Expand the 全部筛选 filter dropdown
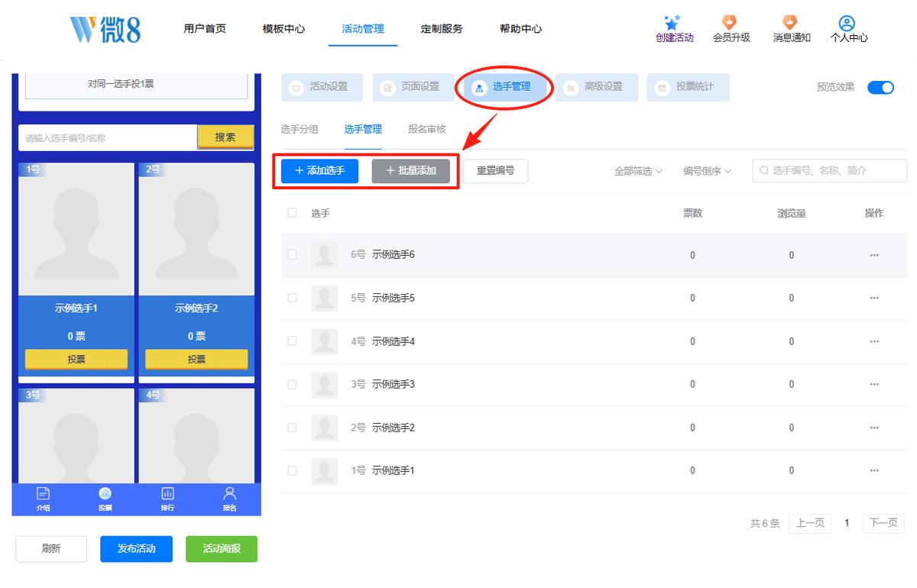 [x=638, y=171]
